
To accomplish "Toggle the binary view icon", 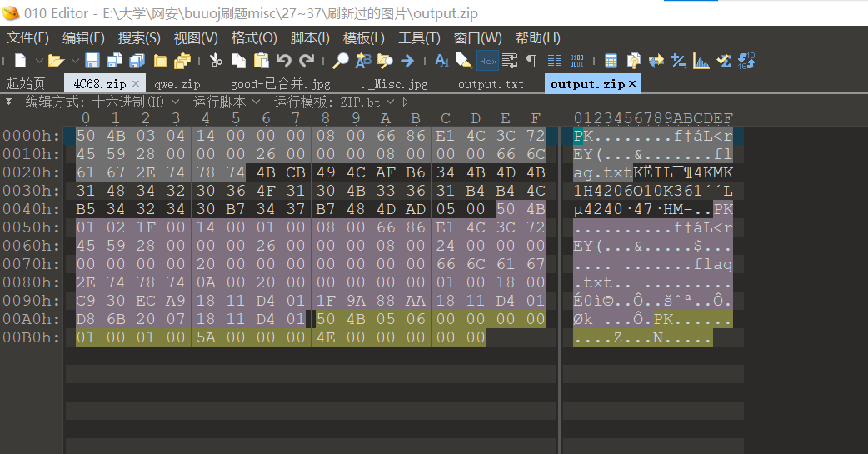I will pos(576,60).
